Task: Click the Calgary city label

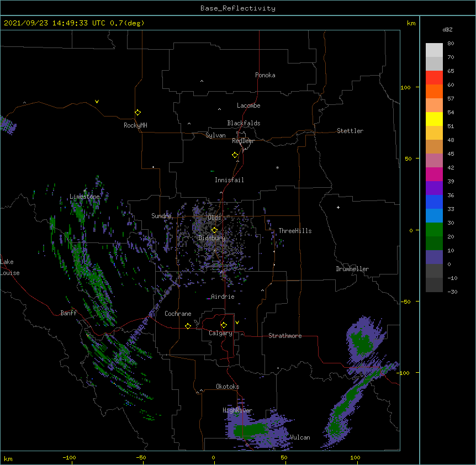Action: coord(220,333)
